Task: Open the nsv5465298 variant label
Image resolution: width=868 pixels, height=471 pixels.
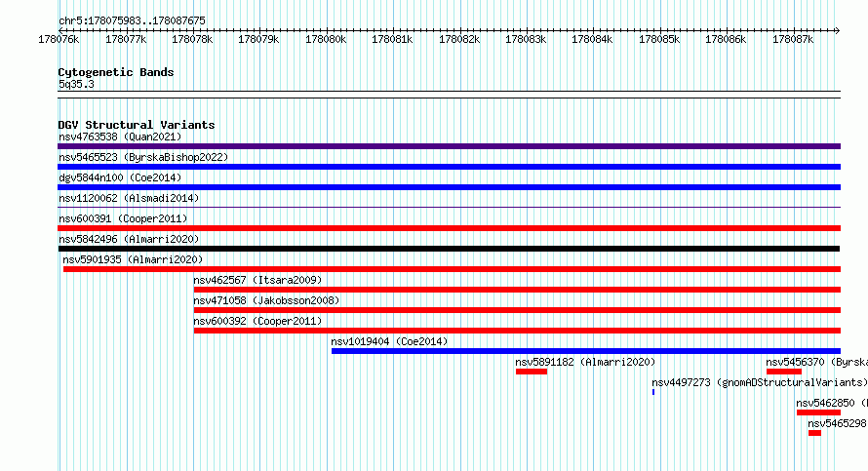Action: (x=837, y=423)
